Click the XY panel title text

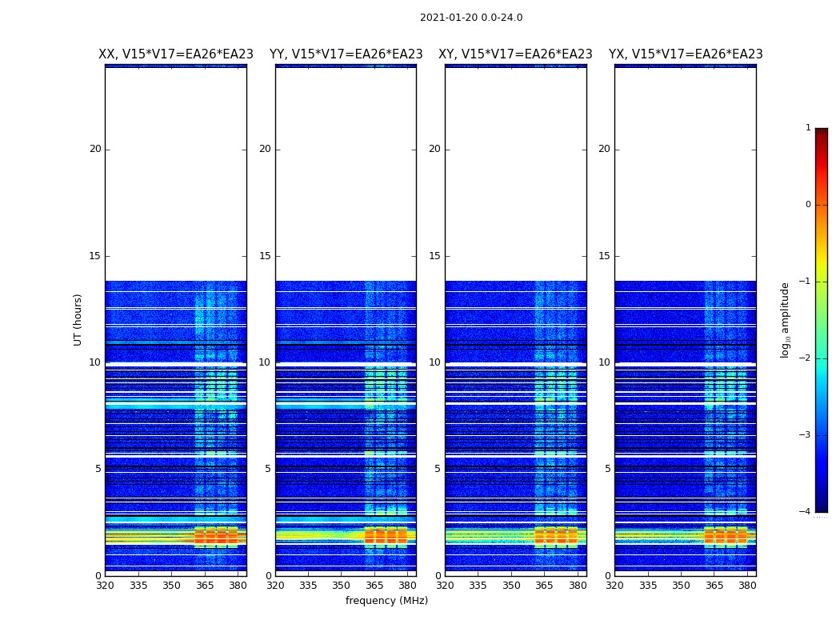point(515,54)
